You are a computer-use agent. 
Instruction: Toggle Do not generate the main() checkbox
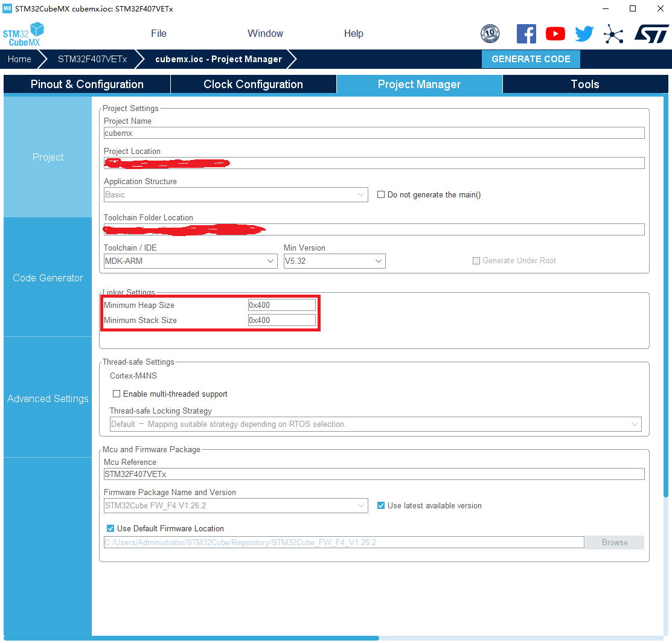(x=380, y=194)
